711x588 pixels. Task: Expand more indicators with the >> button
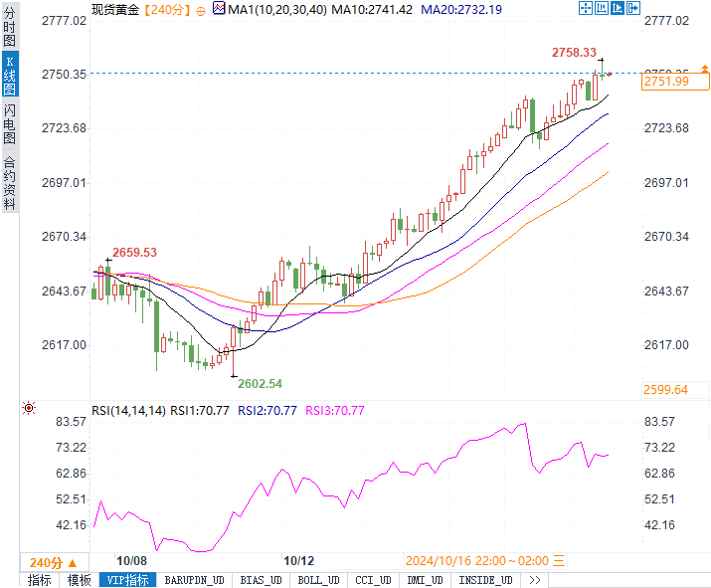(534, 580)
